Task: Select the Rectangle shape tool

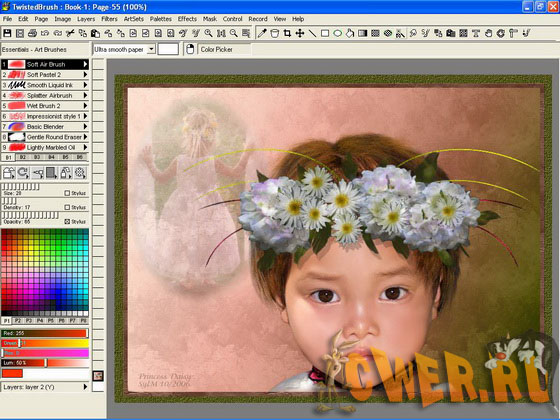Action: (325, 34)
